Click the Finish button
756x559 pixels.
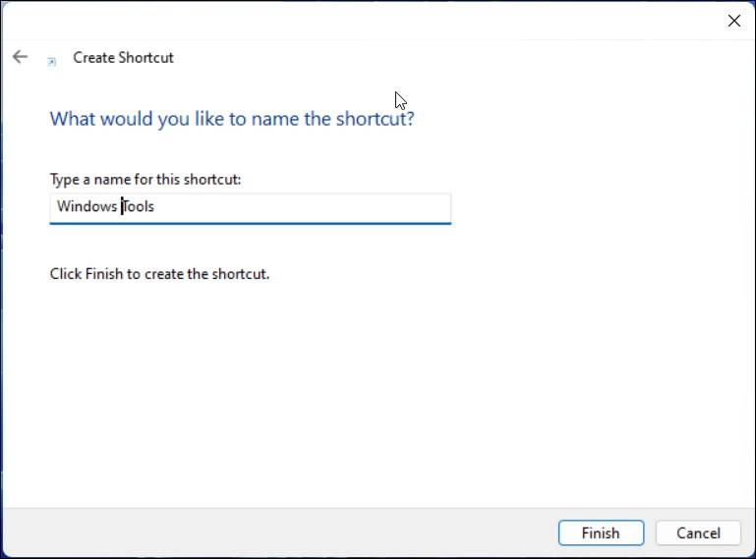tap(601, 532)
